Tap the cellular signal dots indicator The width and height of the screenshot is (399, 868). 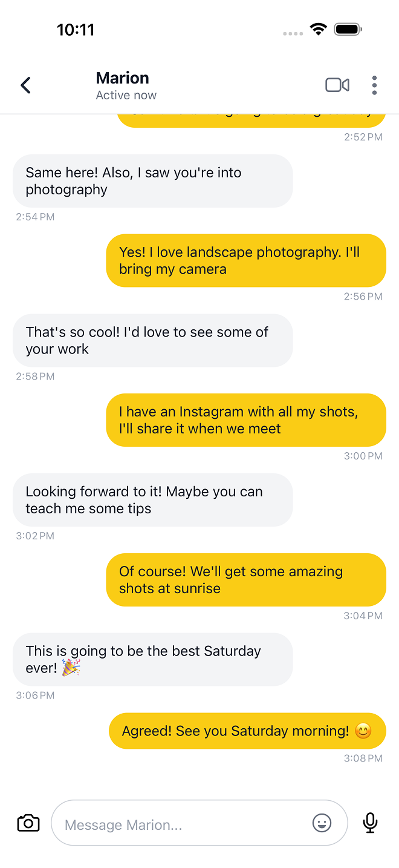pos(293,34)
